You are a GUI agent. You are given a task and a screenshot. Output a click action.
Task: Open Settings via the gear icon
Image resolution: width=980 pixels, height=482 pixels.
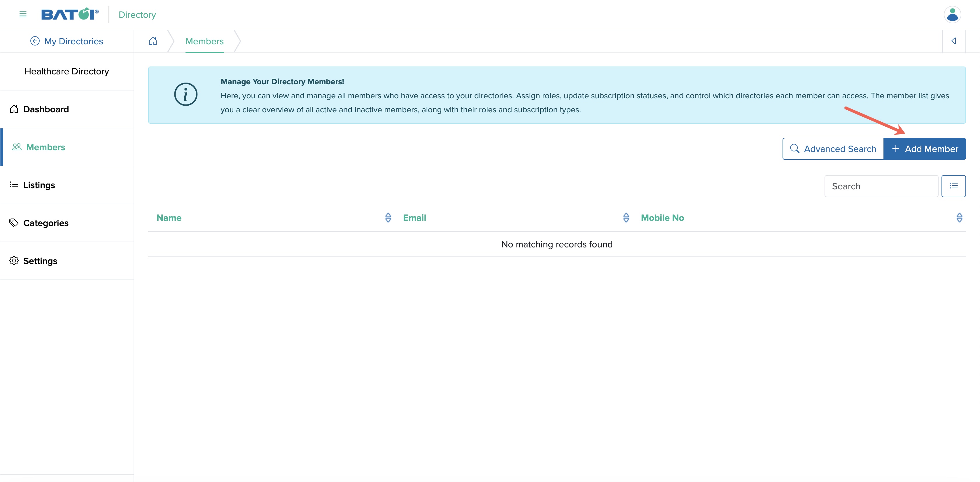point(14,261)
